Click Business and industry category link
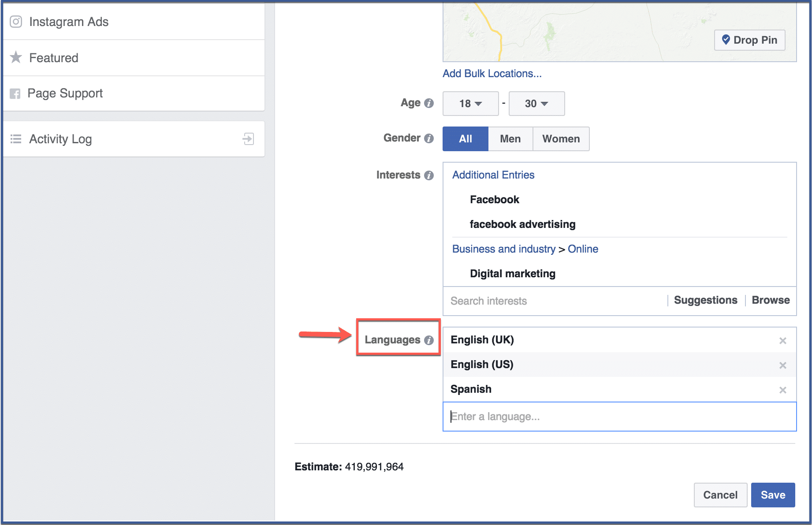 click(504, 249)
